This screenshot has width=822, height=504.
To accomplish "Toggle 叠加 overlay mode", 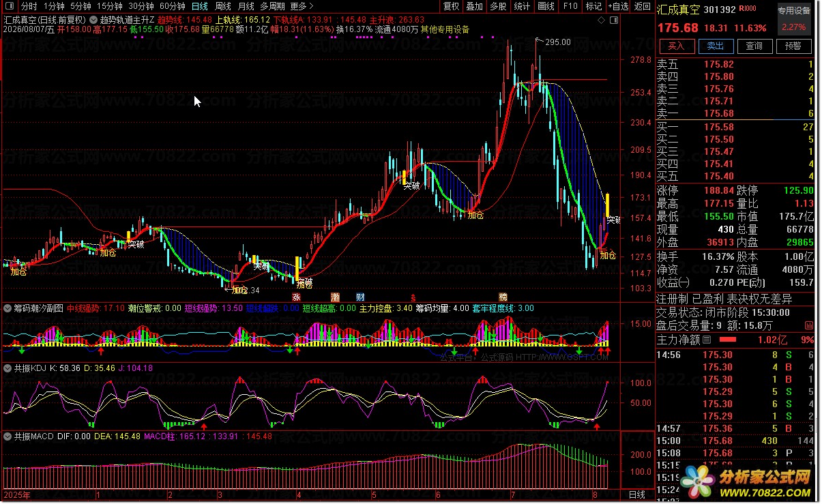I will tap(474, 6).
